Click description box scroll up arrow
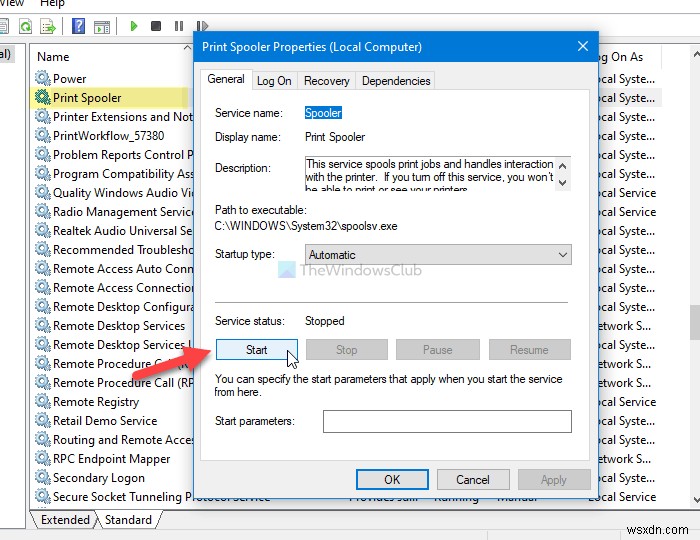 pos(562,166)
